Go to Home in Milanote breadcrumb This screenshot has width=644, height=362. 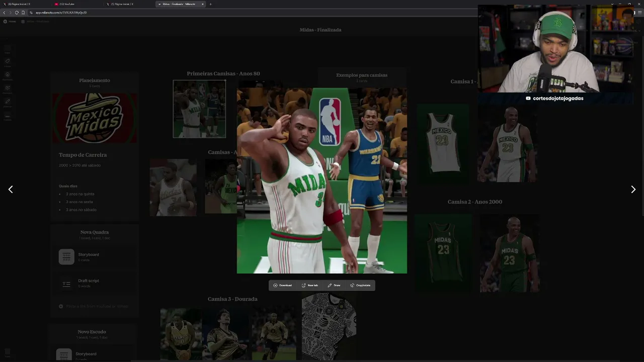pos(10,22)
